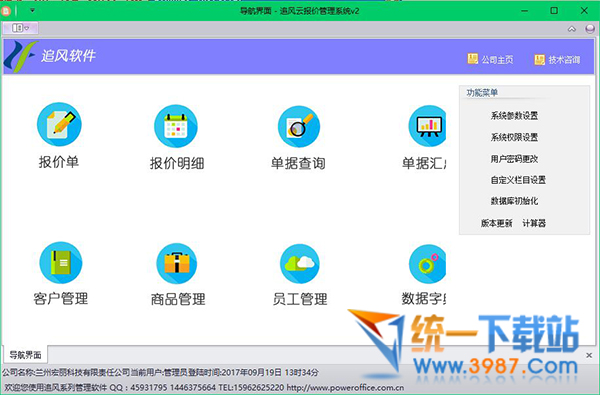Open the 客户管理 notebook icon
The image size is (600, 395).
pos(61,263)
